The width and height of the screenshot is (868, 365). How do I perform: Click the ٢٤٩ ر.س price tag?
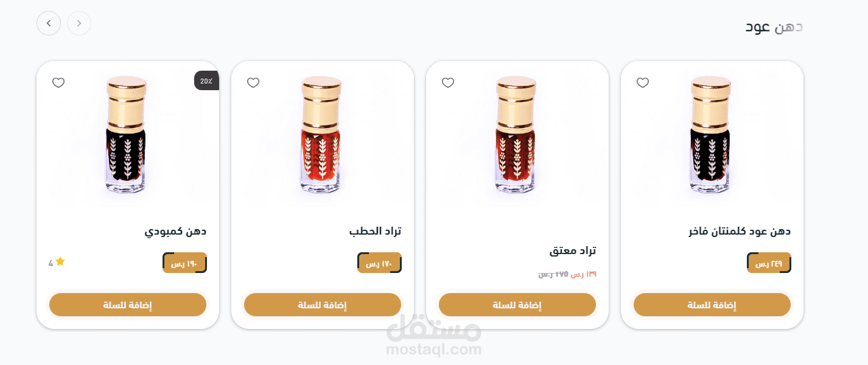point(769,263)
